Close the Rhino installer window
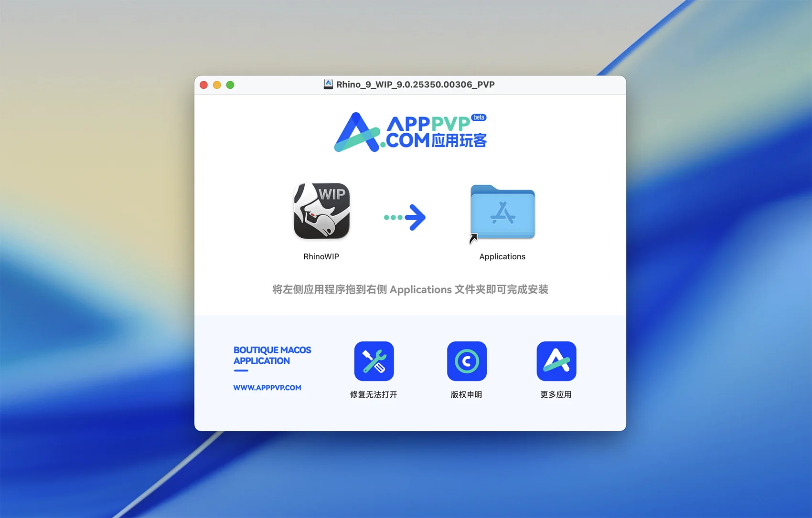Image resolution: width=812 pixels, height=518 pixels. pyautogui.click(x=203, y=85)
